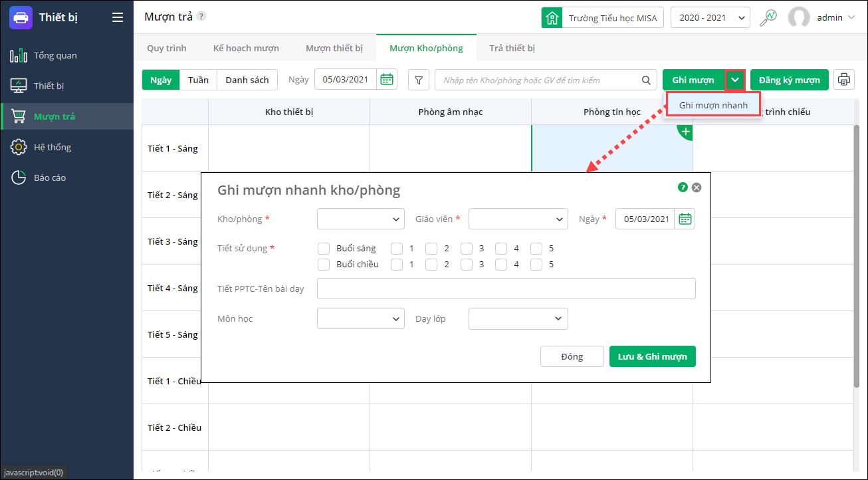The height and width of the screenshot is (480, 868).
Task: Open the Dạy lớp dropdown
Action: pyautogui.click(x=518, y=319)
